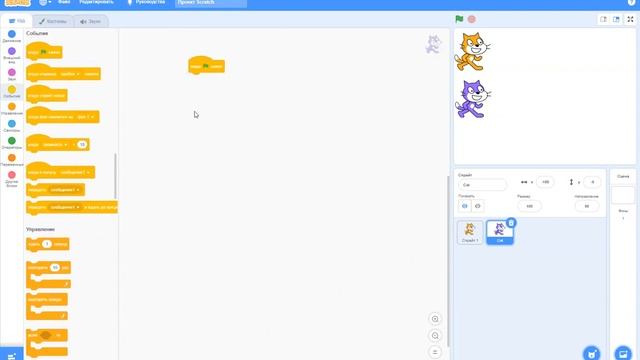Enter full screen stage mode
Screen dimensions: 640x360
631,19
